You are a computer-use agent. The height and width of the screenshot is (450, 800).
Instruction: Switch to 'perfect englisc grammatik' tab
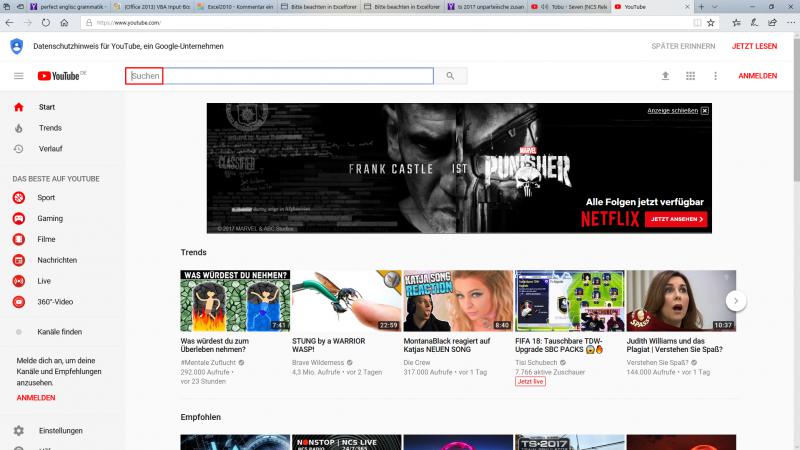(x=68, y=7)
